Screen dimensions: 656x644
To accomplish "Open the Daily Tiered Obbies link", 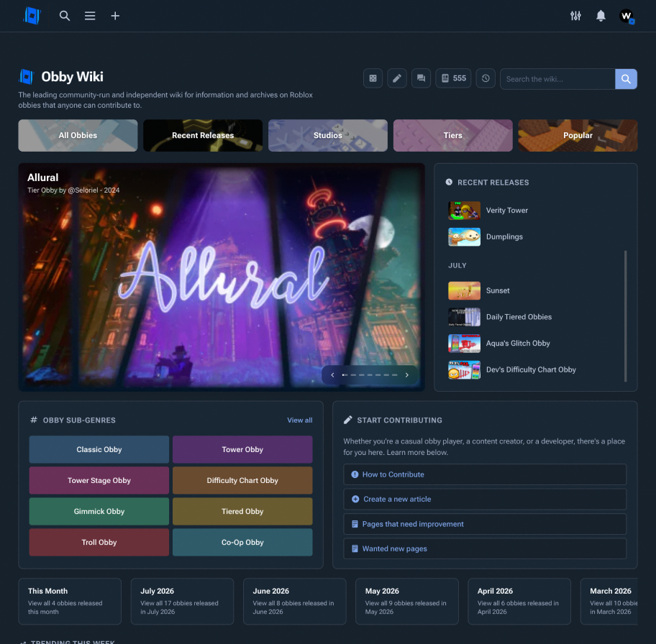I will coord(519,317).
